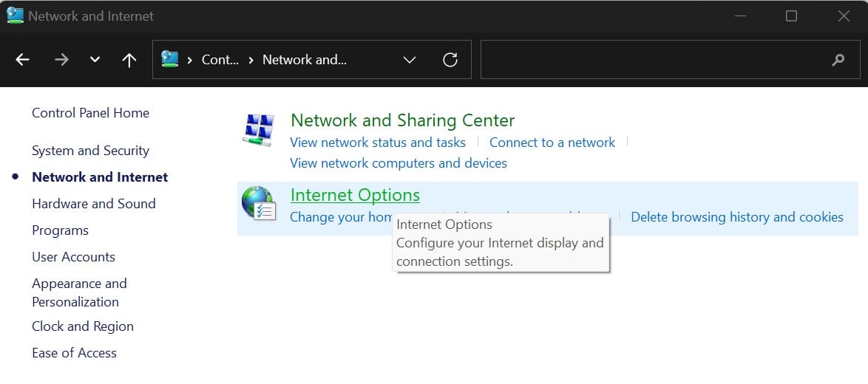868x384 pixels.
Task: Minimize the Network and Internet window
Action: [740, 16]
